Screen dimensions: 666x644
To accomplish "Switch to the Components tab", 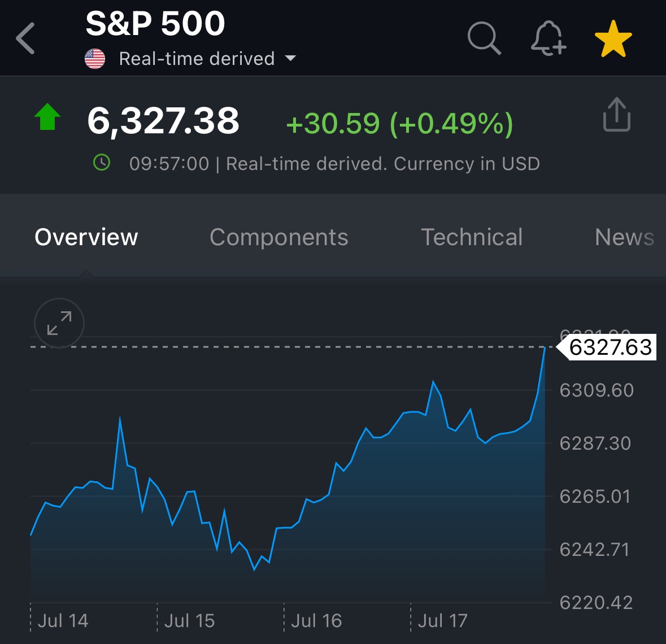I will (x=278, y=237).
